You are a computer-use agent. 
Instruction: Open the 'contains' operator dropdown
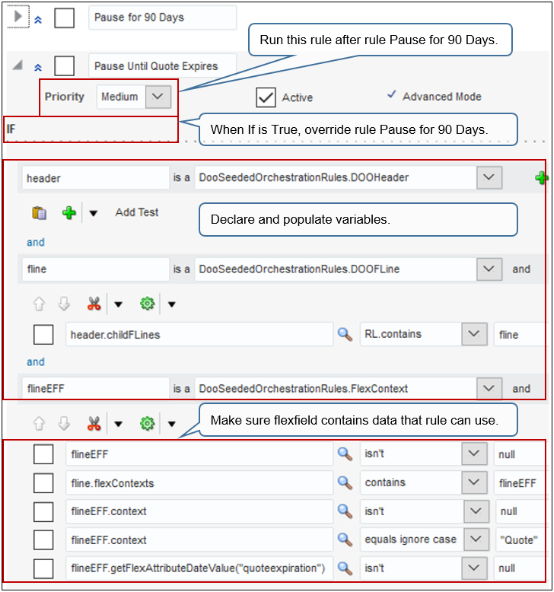pos(474,482)
